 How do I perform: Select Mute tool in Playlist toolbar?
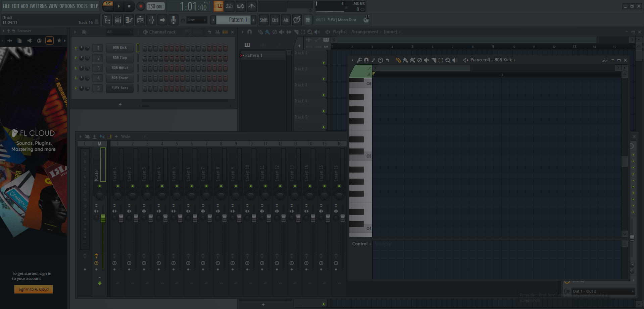click(282, 32)
